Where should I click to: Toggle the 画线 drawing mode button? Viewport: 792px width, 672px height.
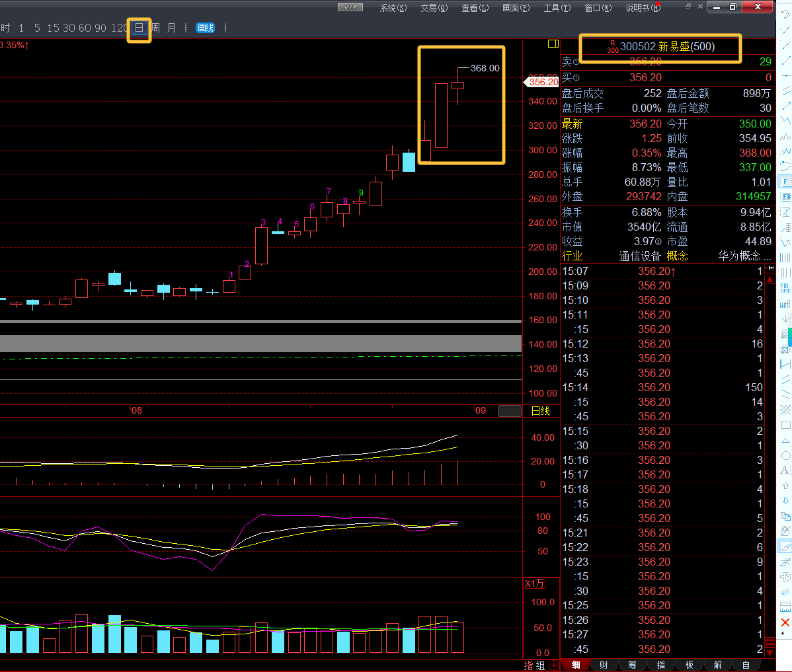pos(206,28)
